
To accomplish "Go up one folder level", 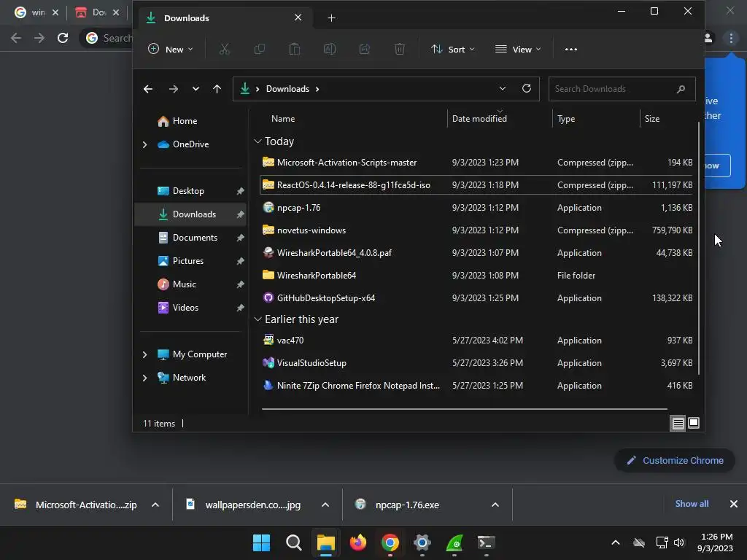I will (217, 89).
